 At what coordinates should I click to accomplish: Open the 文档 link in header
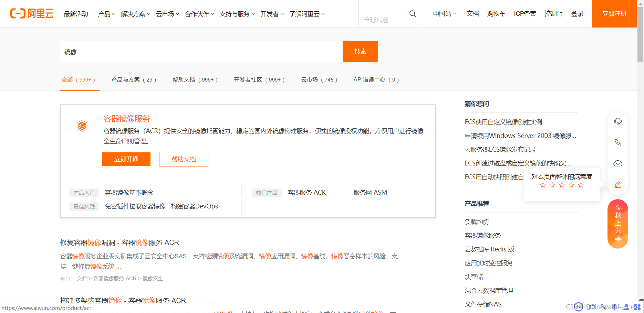[x=472, y=14]
